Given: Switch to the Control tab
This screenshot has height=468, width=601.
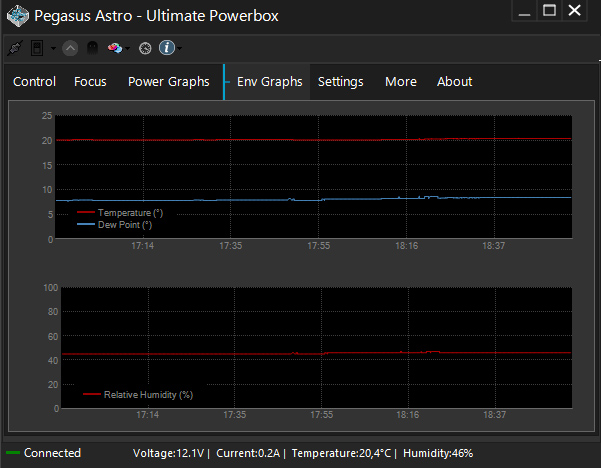Looking at the screenshot, I should [x=34, y=82].
